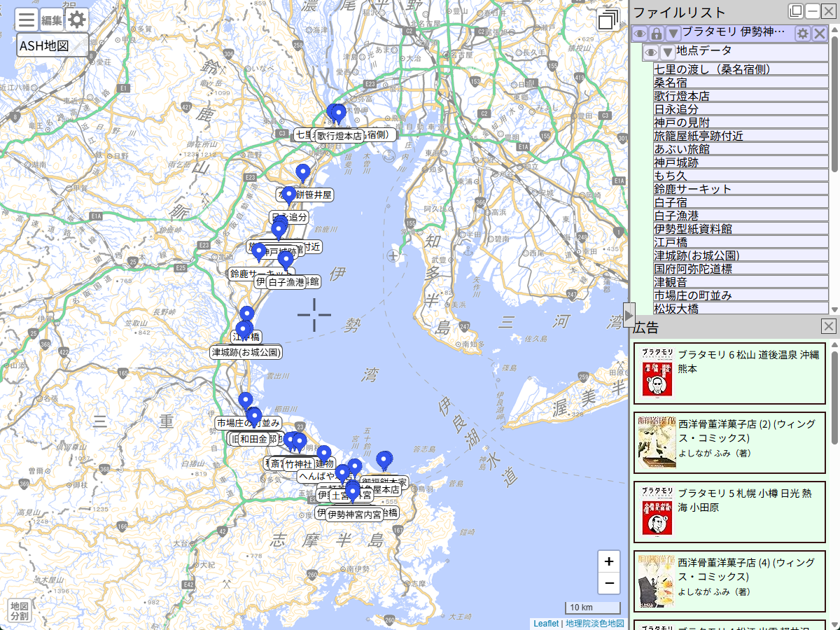Zoom in with the plus button
Image resolution: width=840 pixels, height=630 pixels.
click(x=609, y=561)
